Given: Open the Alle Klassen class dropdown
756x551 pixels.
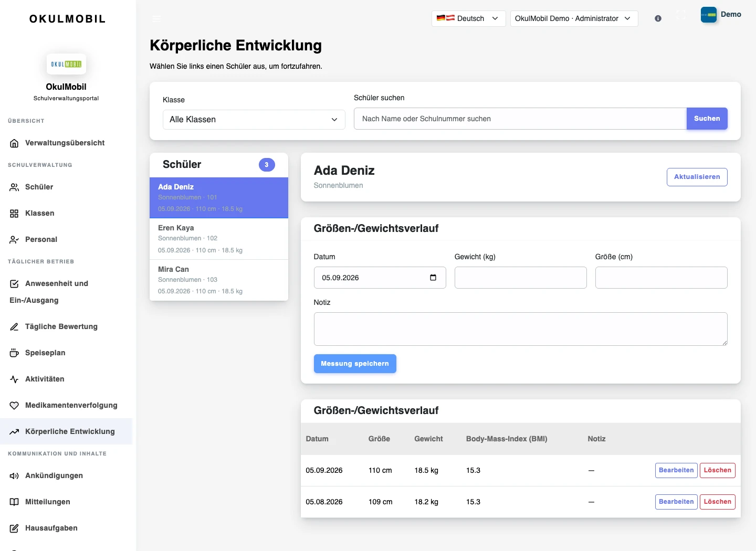Looking at the screenshot, I should pyautogui.click(x=254, y=120).
